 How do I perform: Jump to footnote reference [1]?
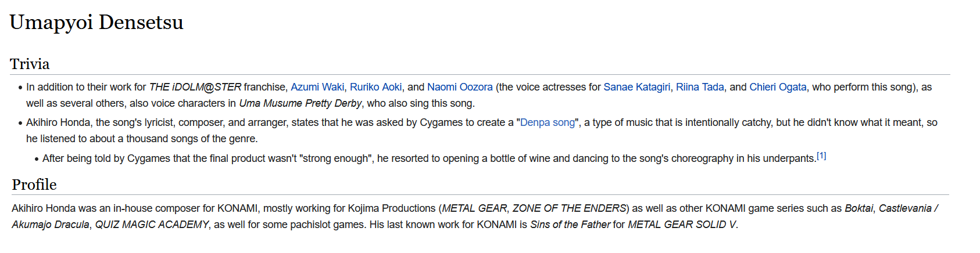coord(821,156)
